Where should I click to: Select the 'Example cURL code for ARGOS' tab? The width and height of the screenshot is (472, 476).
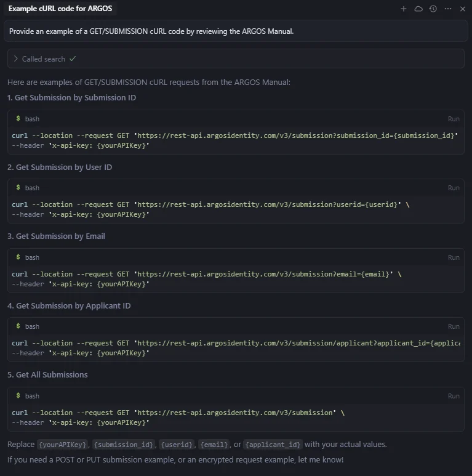point(60,9)
